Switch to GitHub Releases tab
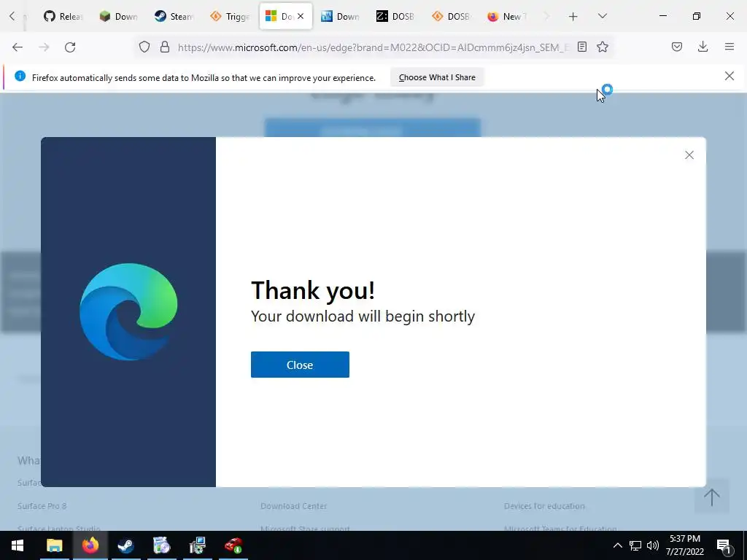Viewport: 747px width, 560px height. tap(63, 16)
